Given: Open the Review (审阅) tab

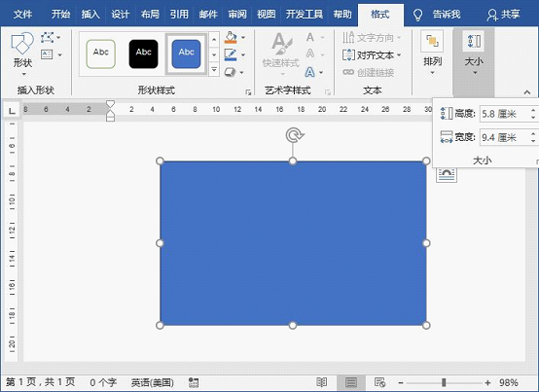Looking at the screenshot, I should (x=237, y=14).
